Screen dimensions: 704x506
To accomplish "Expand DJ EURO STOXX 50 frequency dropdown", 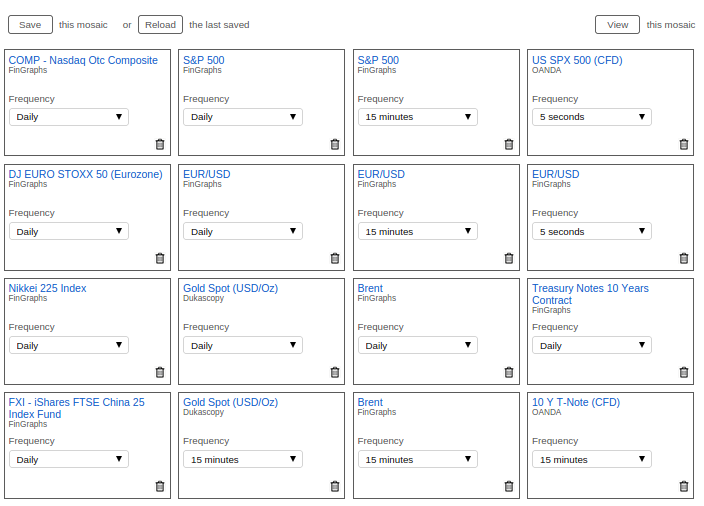I will 69,231.
